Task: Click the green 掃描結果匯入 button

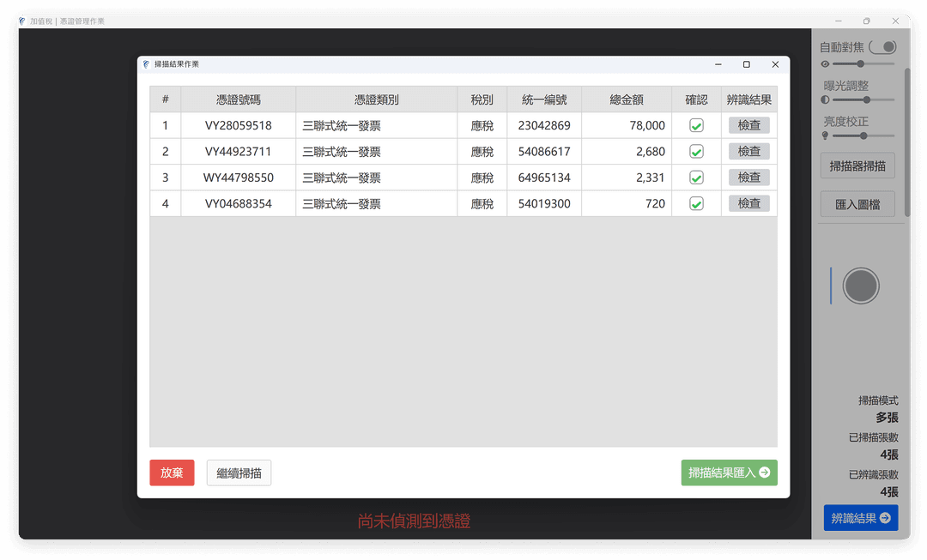Action: pos(729,473)
